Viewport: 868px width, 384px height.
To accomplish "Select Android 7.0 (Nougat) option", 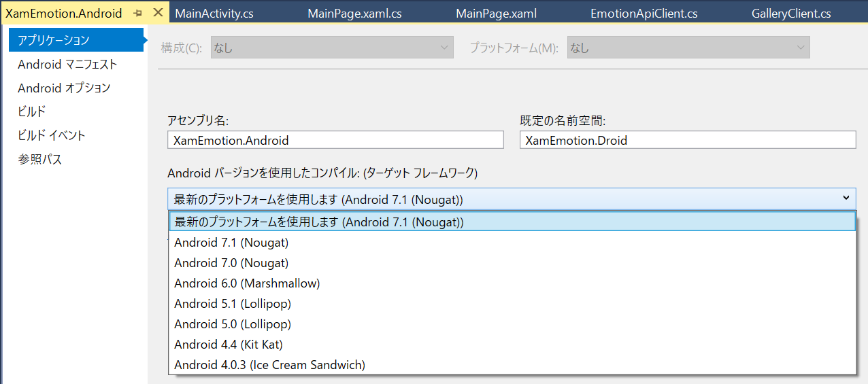I will (x=512, y=263).
